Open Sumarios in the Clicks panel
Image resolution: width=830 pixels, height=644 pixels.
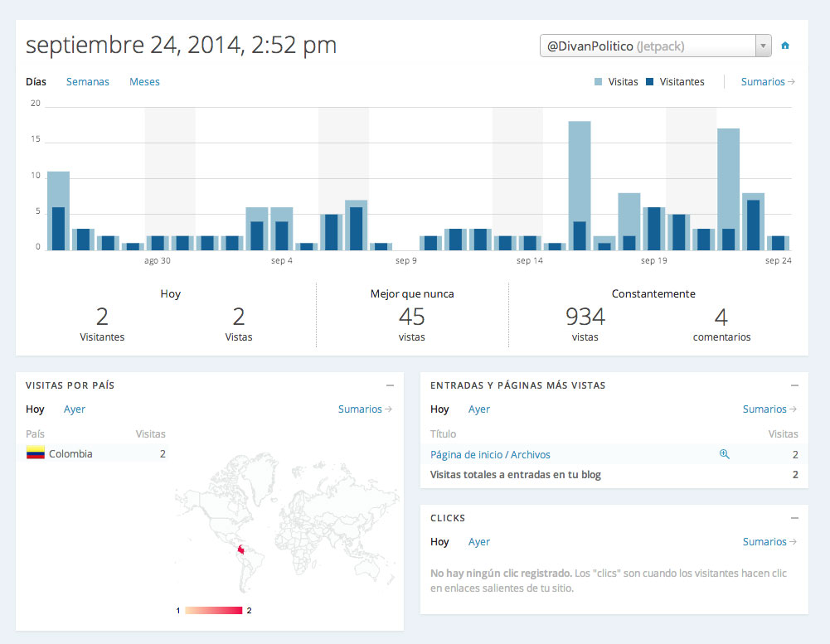click(x=769, y=542)
